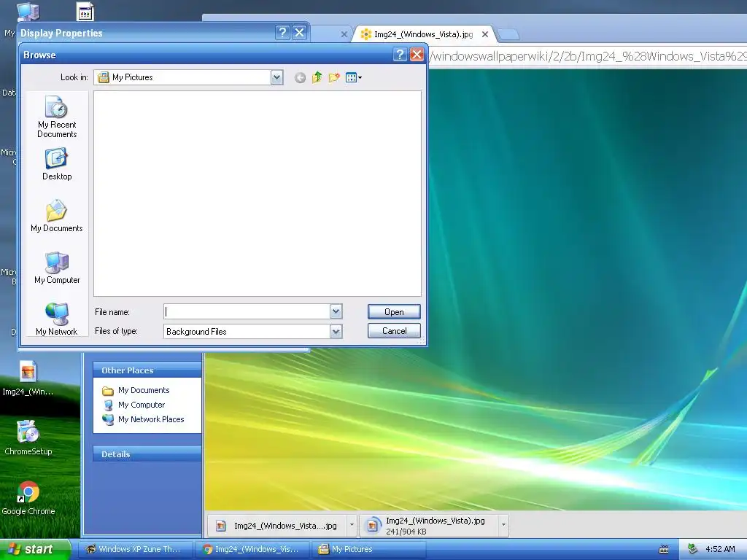Select Google Chrome desktop shortcut
This screenshot has height=560, width=747.
(x=28, y=498)
